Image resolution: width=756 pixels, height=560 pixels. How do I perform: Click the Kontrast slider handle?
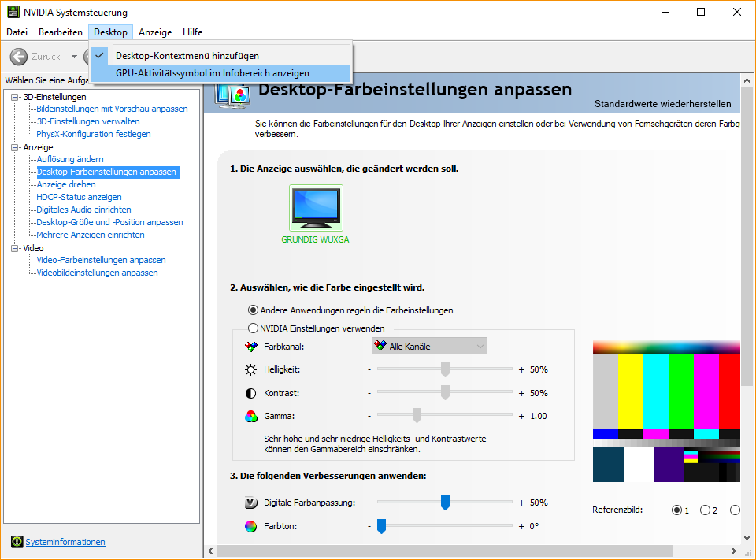[x=445, y=392]
